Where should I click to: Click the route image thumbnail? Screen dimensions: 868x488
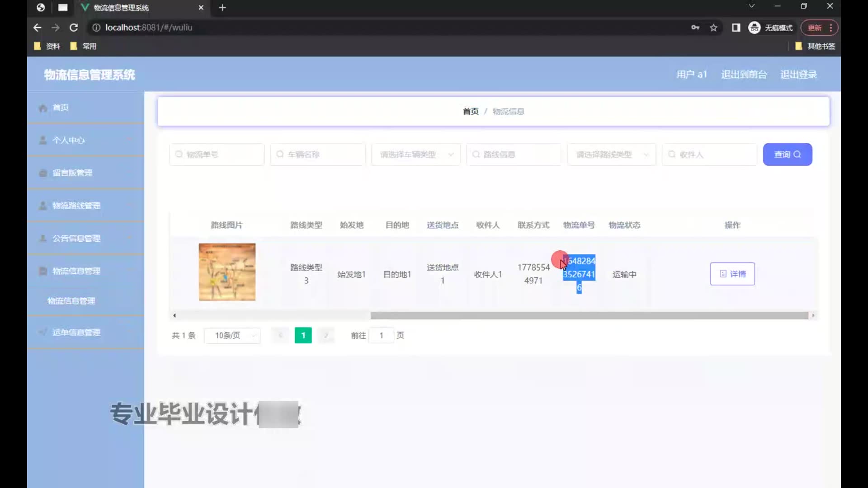tap(227, 272)
